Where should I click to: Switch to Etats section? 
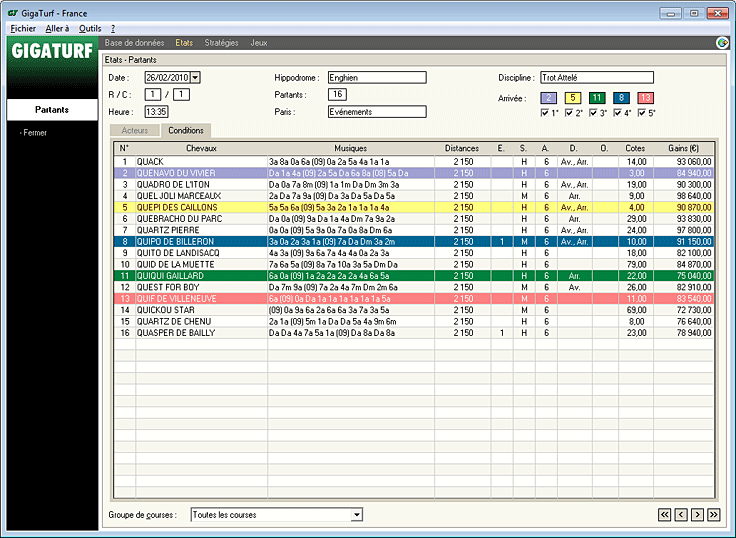tap(184, 43)
